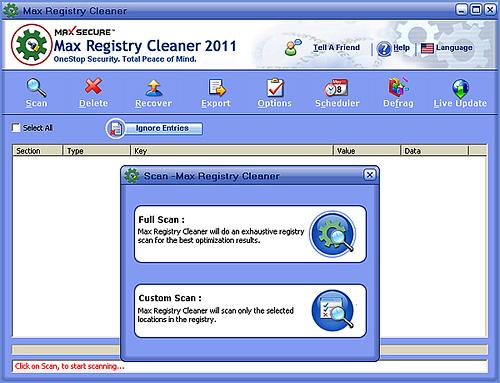Click the 'Click on Scan, to start scanning...' status text
Image resolution: width=500 pixels, height=383 pixels.
click(x=70, y=366)
